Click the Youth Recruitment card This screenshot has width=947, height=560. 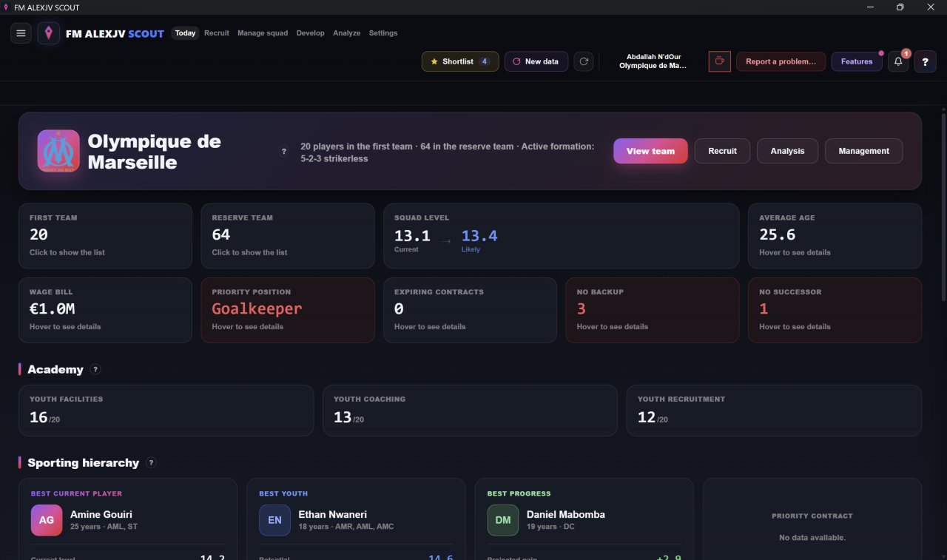point(774,411)
